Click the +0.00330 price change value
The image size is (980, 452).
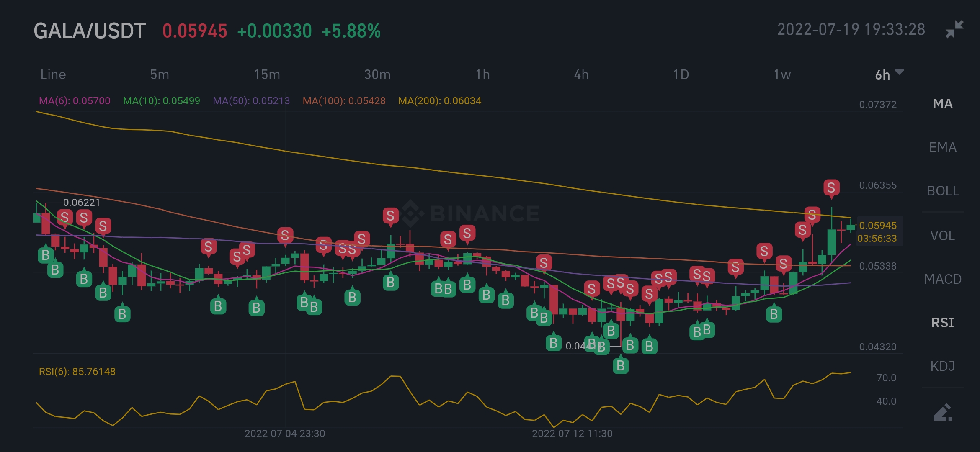coord(274,31)
